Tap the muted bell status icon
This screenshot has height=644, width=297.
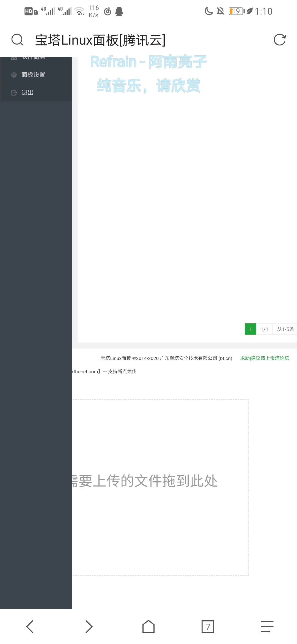click(x=221, y=11)
